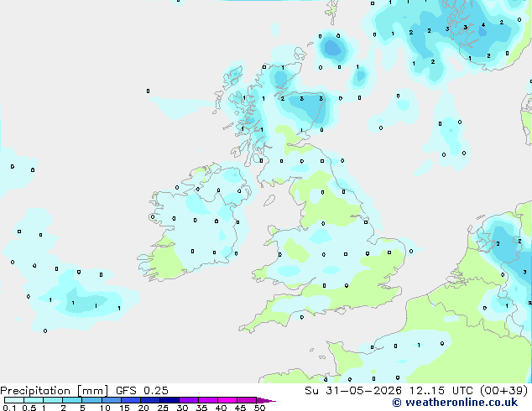Click the 'Precipitation [mm]' title label

54,391
